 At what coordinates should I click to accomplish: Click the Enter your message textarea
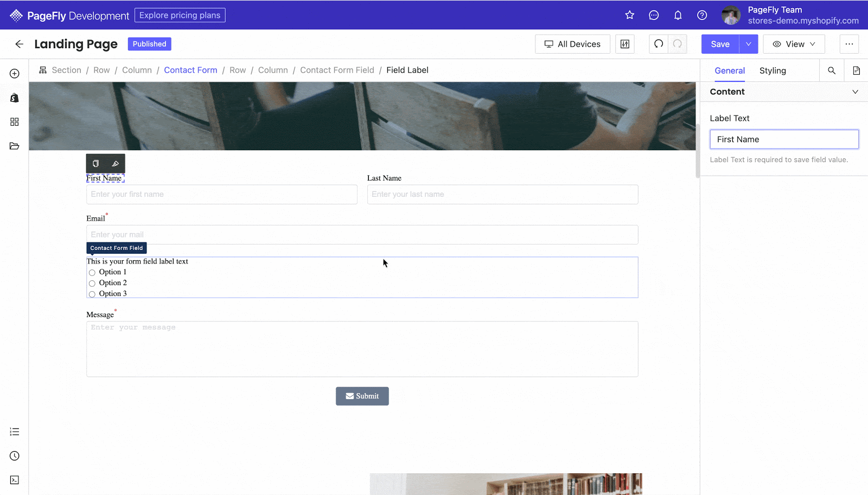pyautogui.click(x=362, y=349)
